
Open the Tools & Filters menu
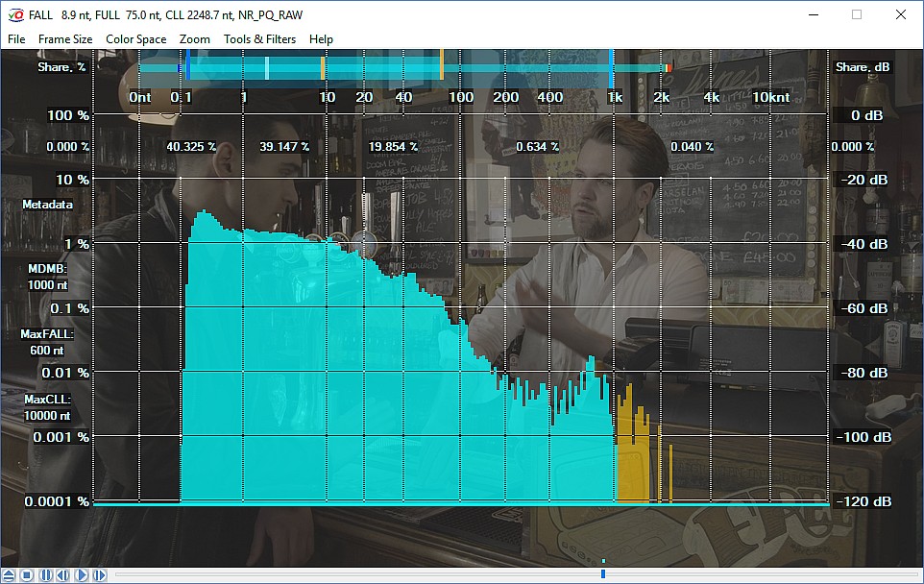click(x=259, y=39)
